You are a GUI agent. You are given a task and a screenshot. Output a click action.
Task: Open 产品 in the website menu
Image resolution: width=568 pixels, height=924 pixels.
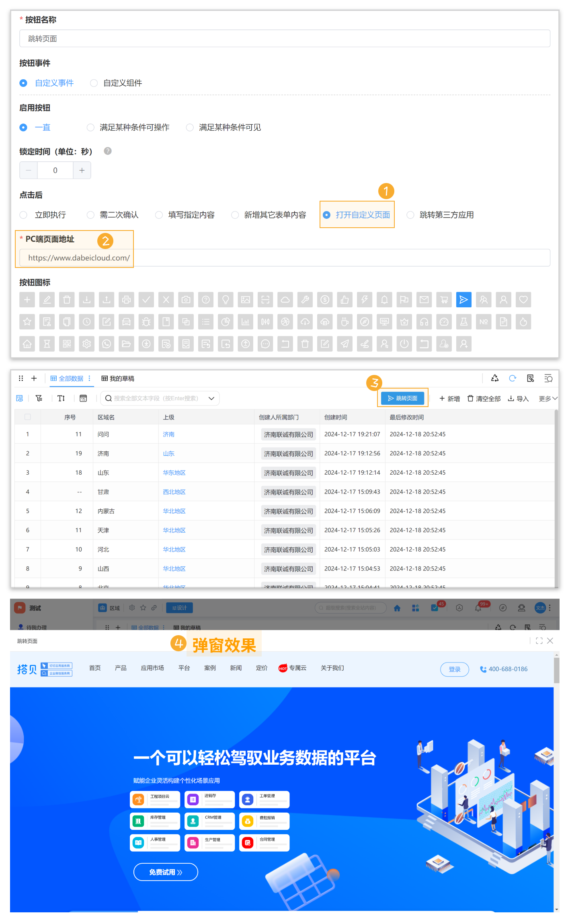click(121, 668)
